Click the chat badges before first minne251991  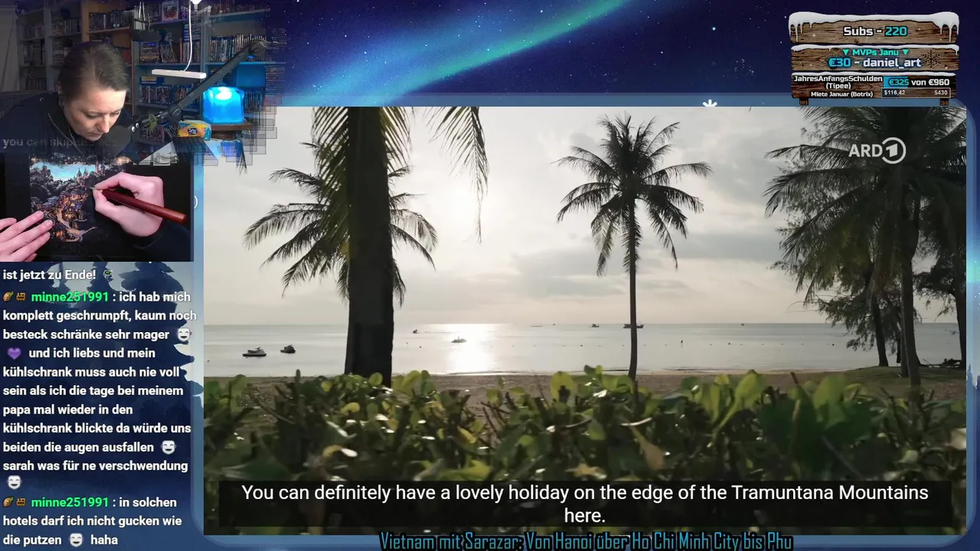(x=15, y=297)
